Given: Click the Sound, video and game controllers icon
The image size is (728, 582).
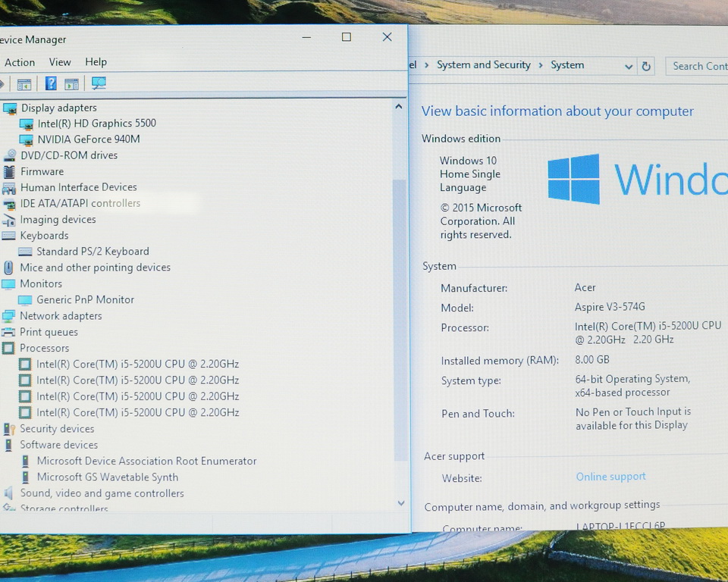Looking at the screenshot, I should [x=8, y=493].
